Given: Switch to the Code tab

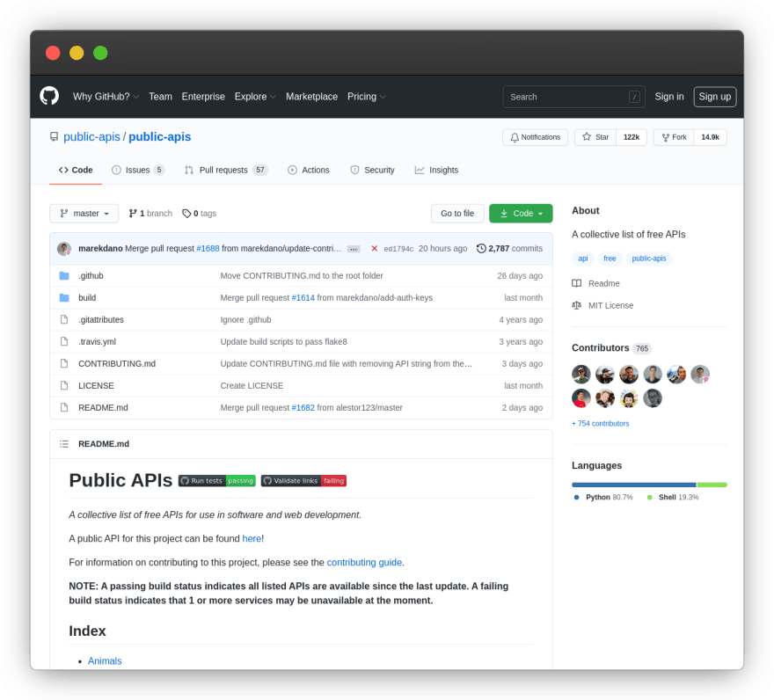Looking at the screenshot, I should point(76,170).
